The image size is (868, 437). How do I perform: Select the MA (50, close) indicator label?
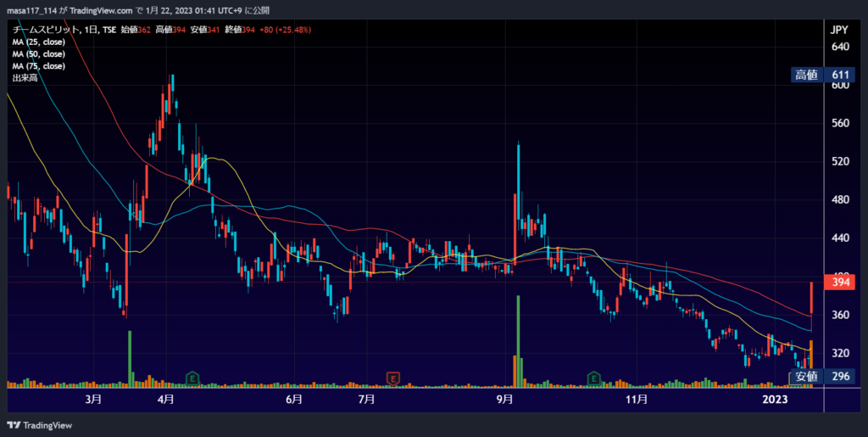39,54
